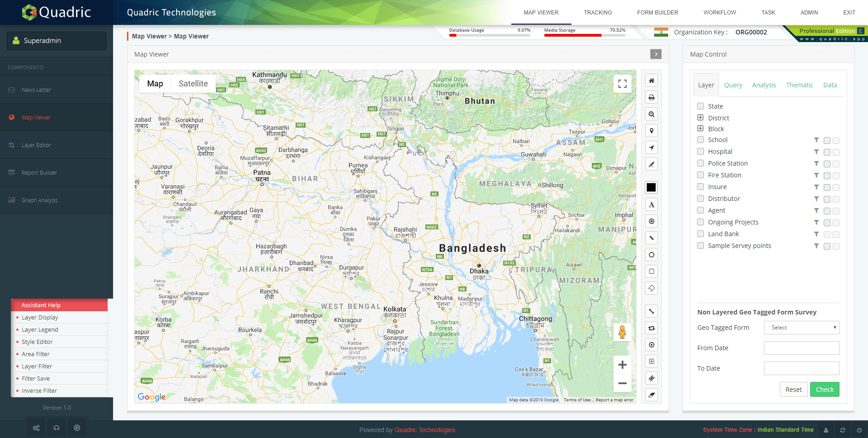Switch to the Thematic tab
The width and height of the screenshot is (868, 438).
click(x=799, y=85)
